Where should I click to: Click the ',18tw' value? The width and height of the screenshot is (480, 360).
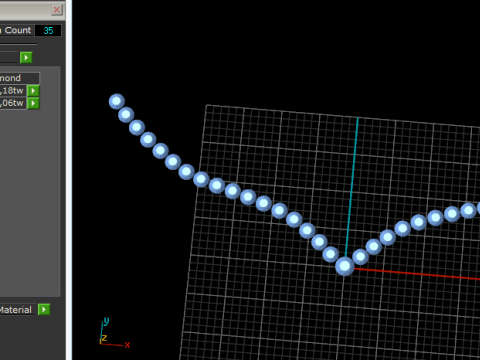(x=13, y=91)
